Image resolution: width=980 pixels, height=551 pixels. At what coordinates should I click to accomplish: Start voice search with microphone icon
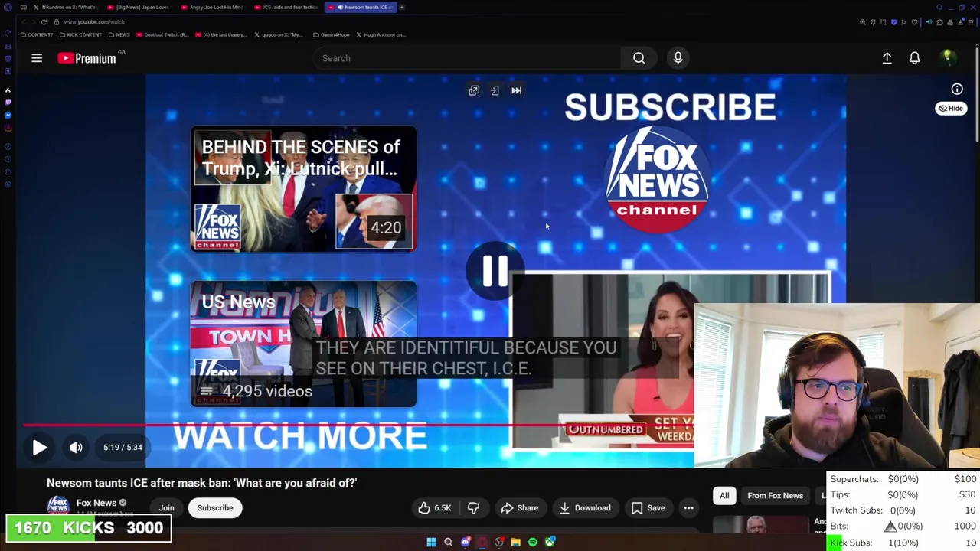678,58
